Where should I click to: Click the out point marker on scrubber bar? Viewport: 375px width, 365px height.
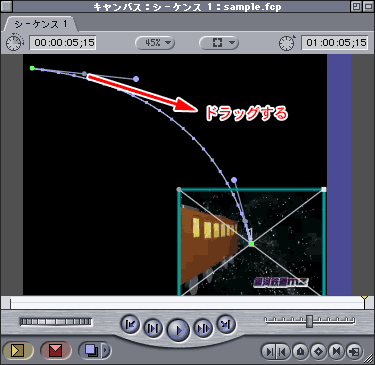tap(365, 298)
